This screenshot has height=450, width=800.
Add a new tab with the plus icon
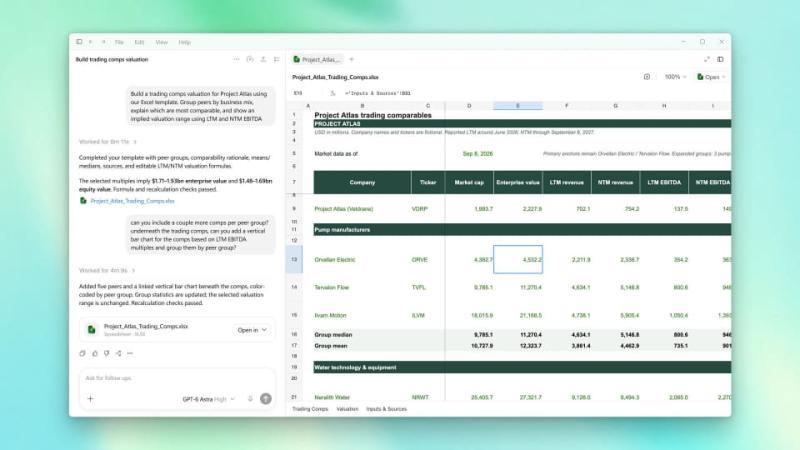(352, 59)
